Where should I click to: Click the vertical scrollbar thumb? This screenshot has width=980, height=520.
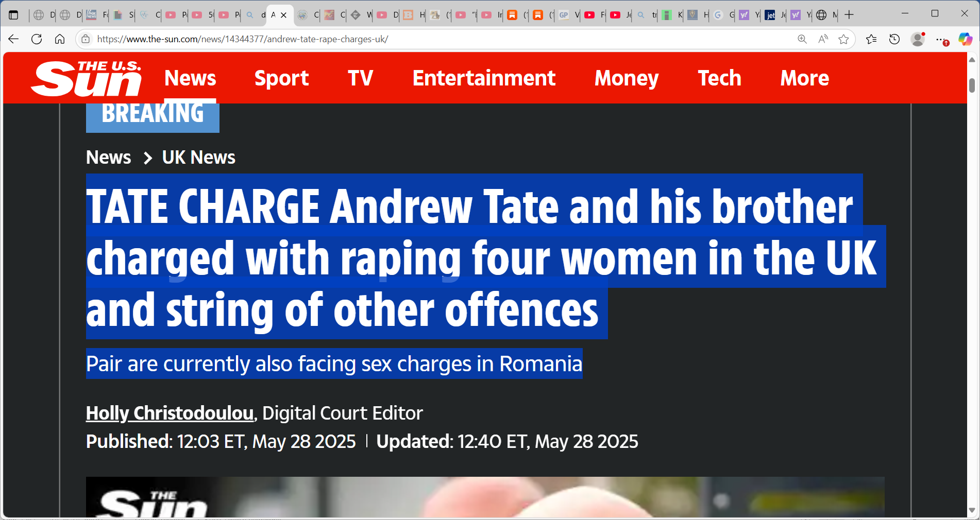tap(972, 85)
